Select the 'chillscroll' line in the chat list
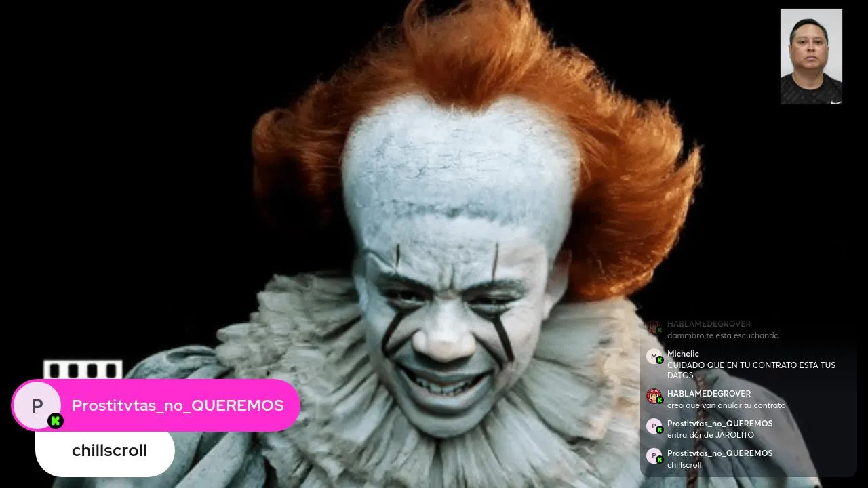868x488 pixels. pyautogui.click(x=684, y=465)
